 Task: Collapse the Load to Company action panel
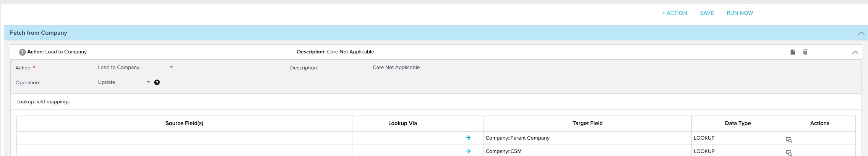[x=855, y=52]
